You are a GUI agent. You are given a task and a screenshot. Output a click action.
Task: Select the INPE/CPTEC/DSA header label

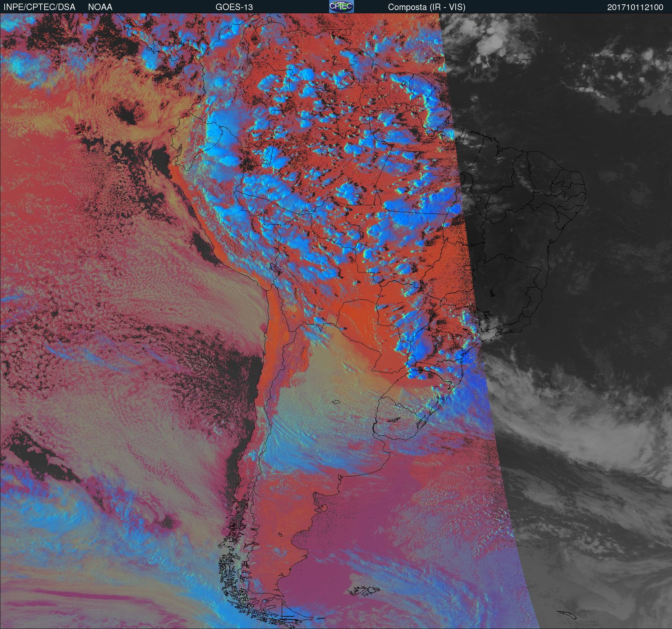40,7
